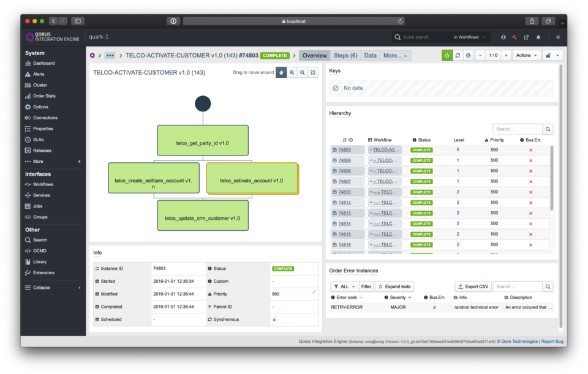Viewport: 588px width, 374px height.
Task: Open the Actions dropdown
Action: coord(525,55)
